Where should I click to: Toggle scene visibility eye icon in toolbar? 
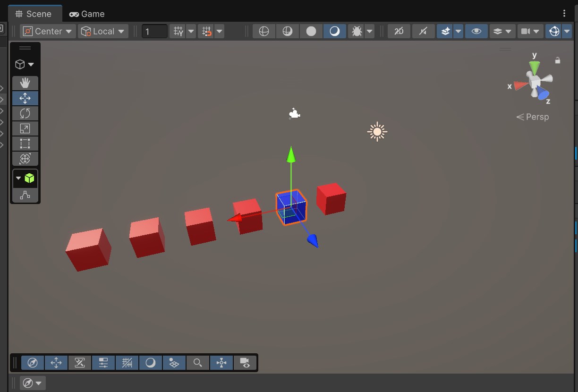tap(476, 31)
